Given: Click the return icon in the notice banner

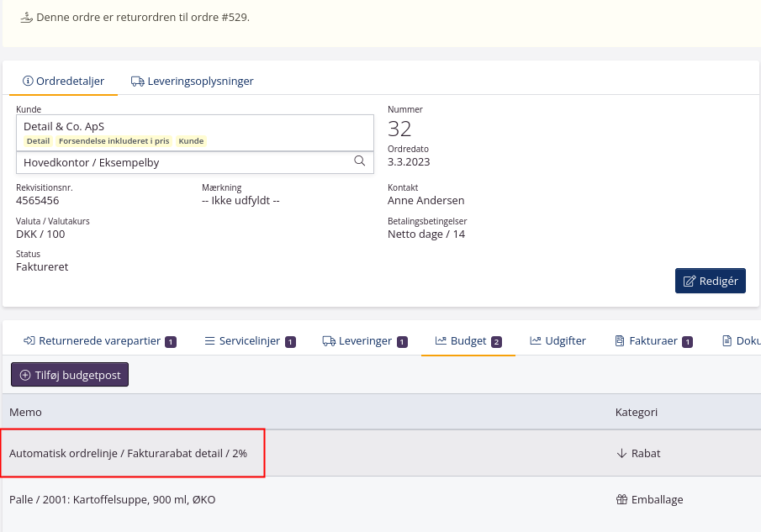Looking at the screenshot, I should tap(26, 17).
